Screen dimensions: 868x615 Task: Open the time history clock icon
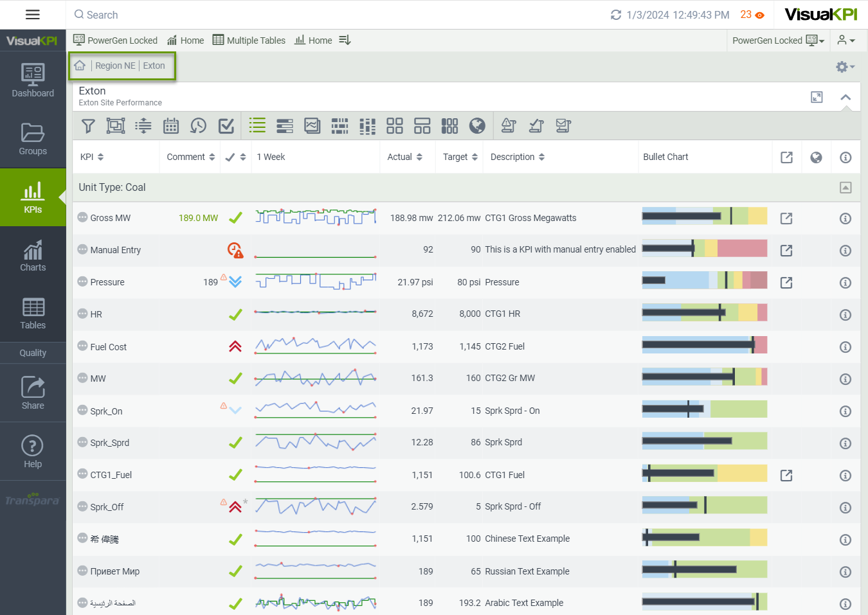199,126
